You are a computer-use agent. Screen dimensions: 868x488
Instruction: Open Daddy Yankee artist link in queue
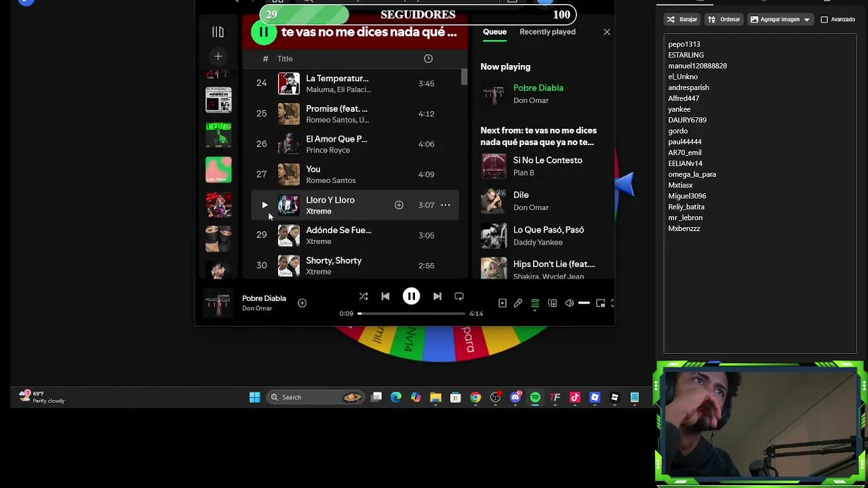[538, 243]
